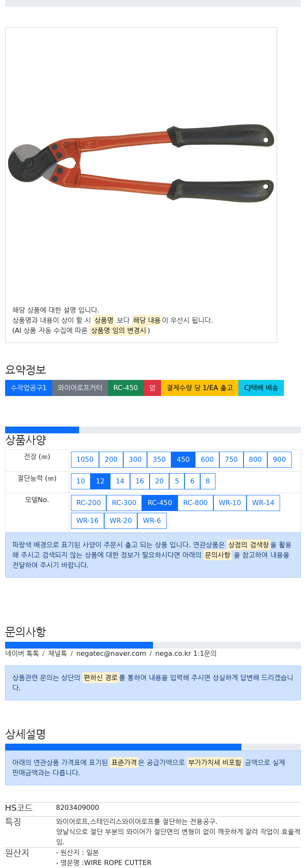The image size is (306, 868).
Task: Select cutting capacity 20
Action: click(159, 481)
